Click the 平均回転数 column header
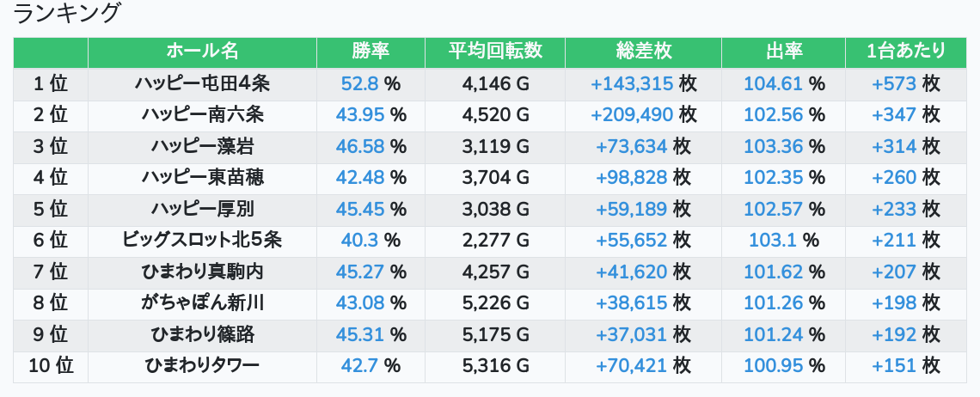This screenshot has height=397, width=980. click(495, 52)
